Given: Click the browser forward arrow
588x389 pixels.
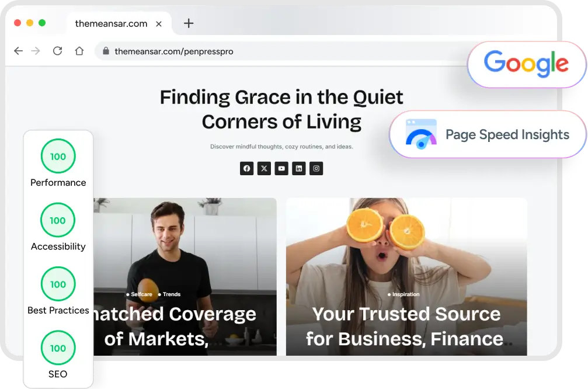Looking at the screenshot, I should (36, 51).
